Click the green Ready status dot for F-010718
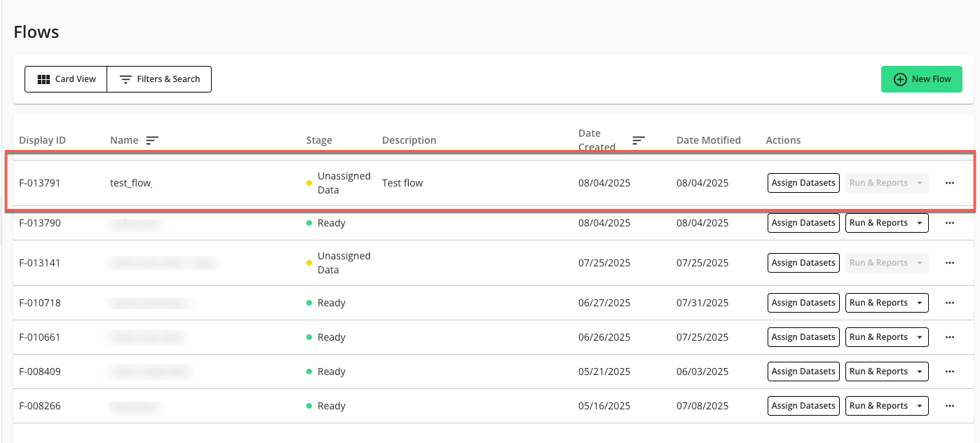This screenshot has height=443, width=980. tap(309, 302)
